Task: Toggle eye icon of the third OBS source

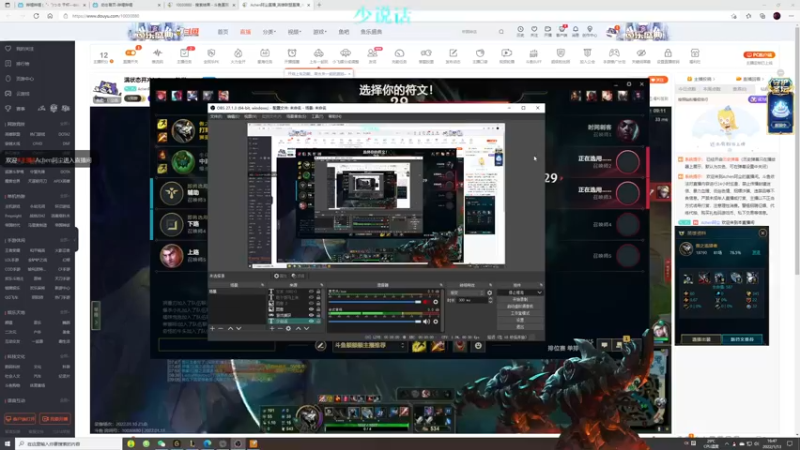Action: pyautogui.click(x=311, y=304)
